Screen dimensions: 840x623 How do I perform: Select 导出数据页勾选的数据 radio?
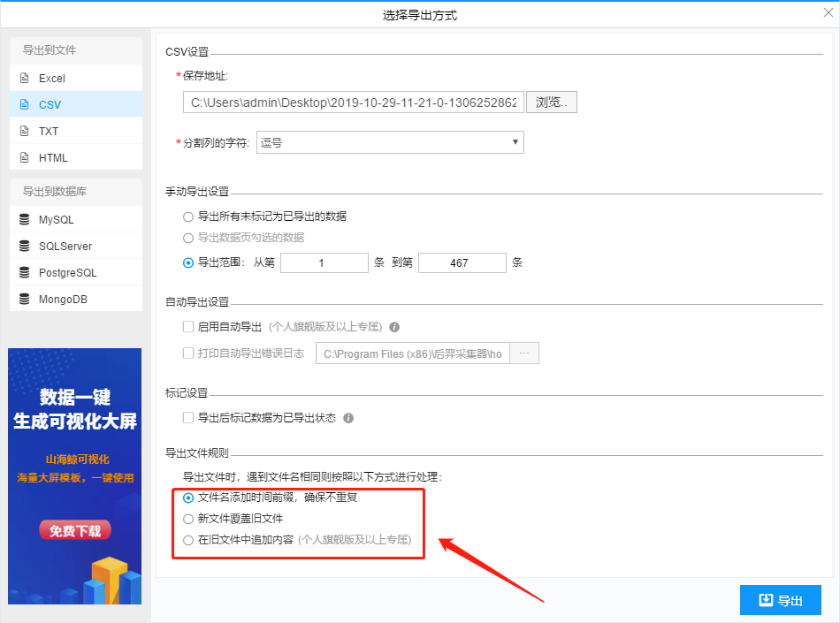[188, 239]
